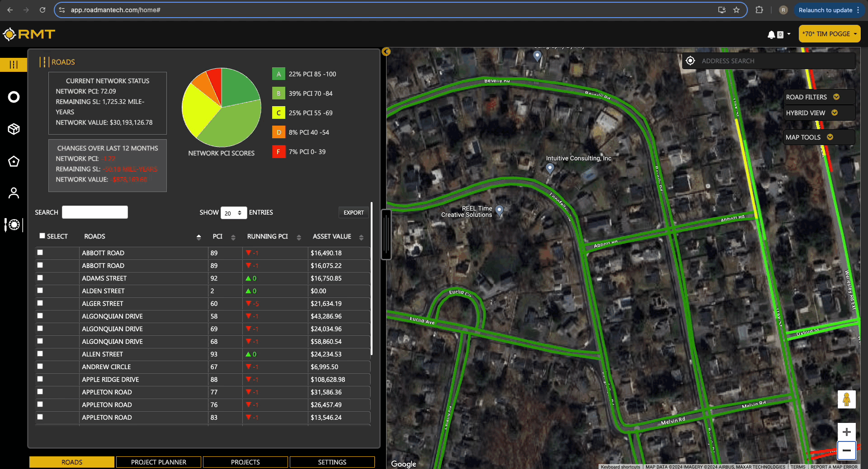This screenshot has height=469, width=868.
Task: Select the Adams Street row checkbox
Action: [40, 278]
